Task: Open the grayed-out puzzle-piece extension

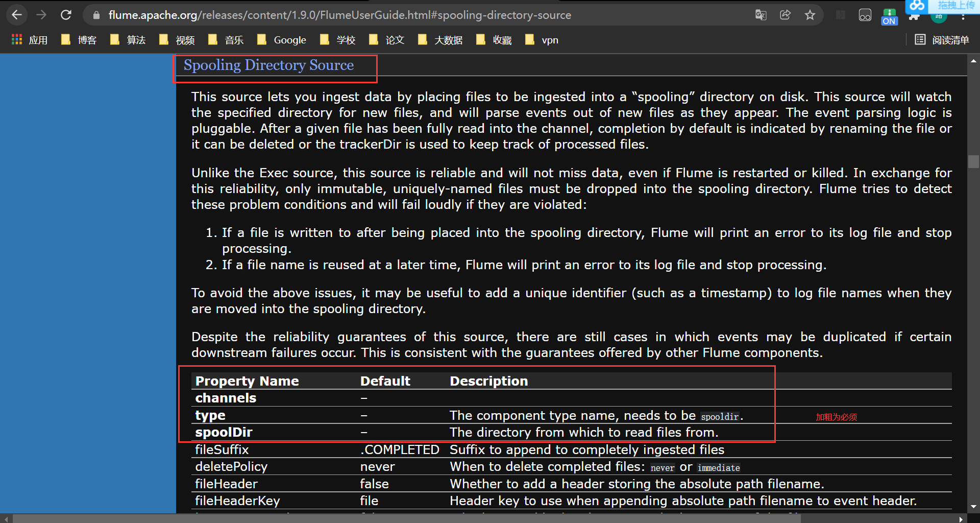Action: 840,15
